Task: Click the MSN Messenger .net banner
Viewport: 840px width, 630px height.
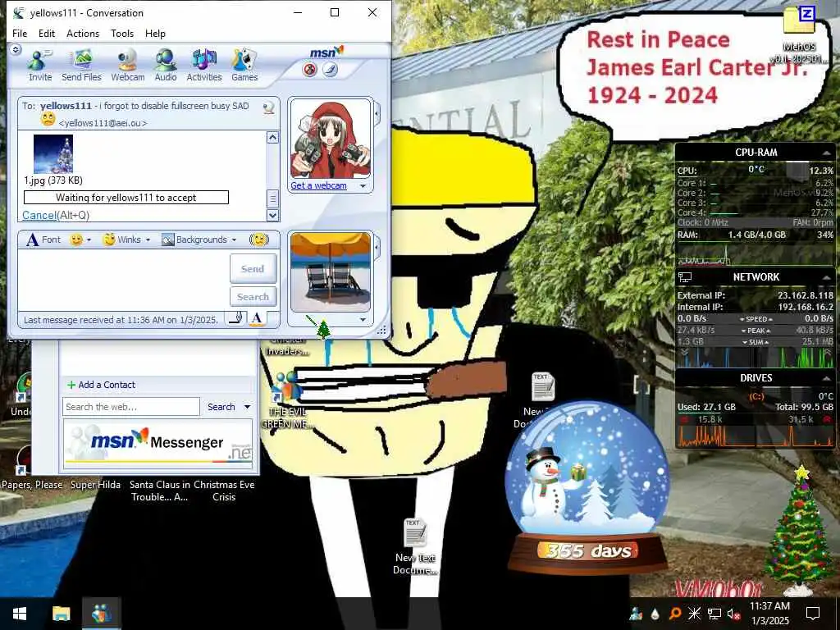Action: 158,444
